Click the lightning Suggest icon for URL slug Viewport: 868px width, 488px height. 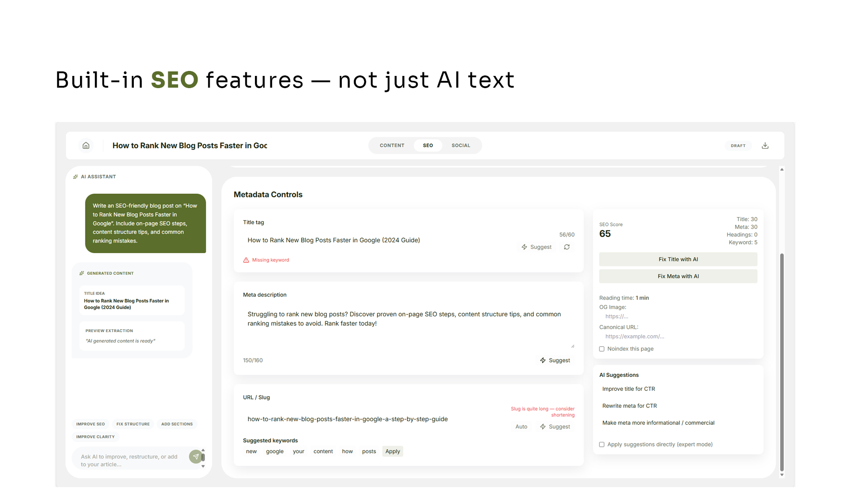click(543, 427)
